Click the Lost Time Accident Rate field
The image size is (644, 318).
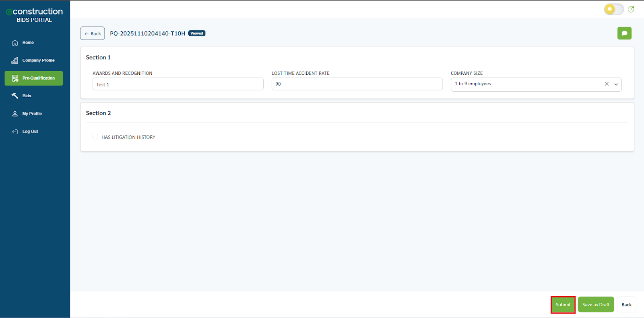pyautogui.click(x=357, y=84)
